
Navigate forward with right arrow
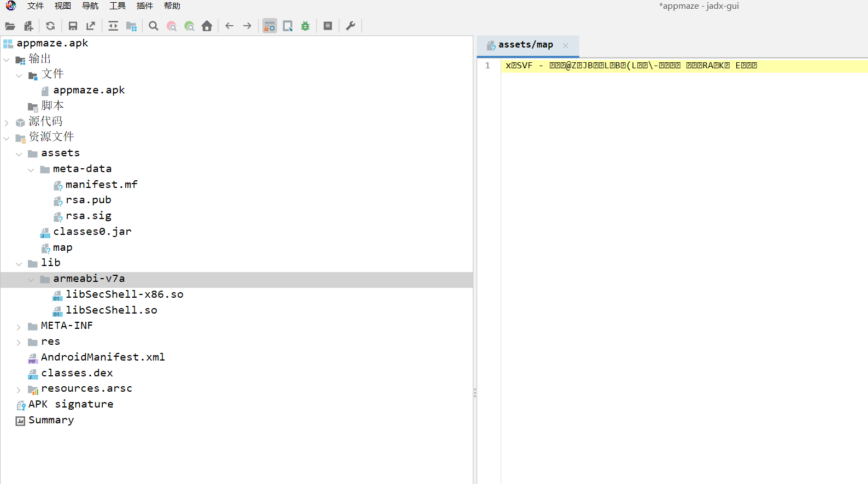pos(247,26)
